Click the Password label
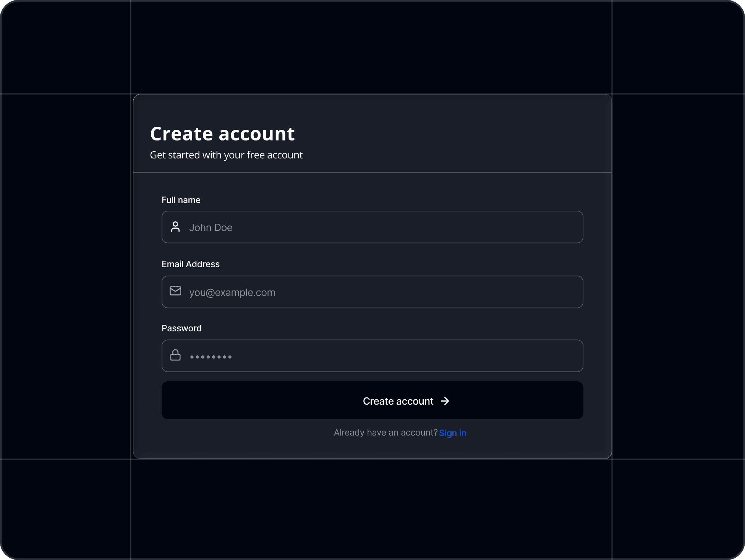 tap(181, 328)
